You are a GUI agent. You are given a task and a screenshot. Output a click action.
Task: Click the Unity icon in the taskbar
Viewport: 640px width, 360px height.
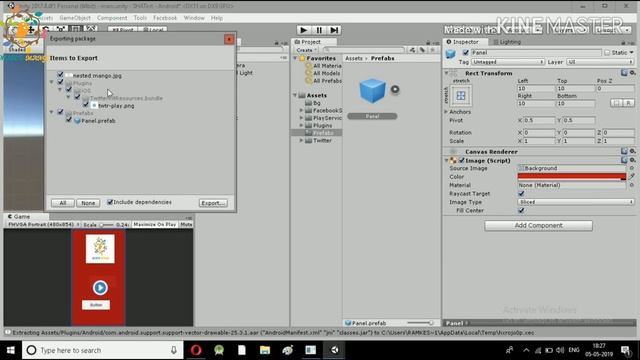(x=334, y=350)
